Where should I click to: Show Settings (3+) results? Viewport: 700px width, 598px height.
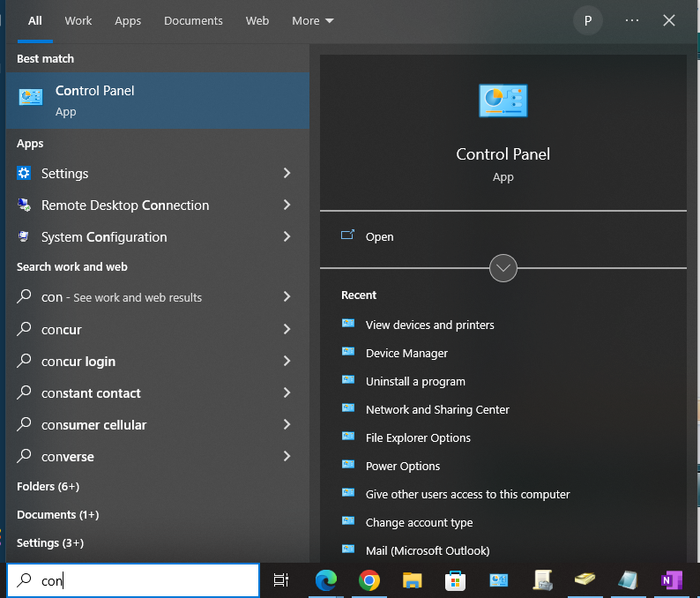[50, 542]
